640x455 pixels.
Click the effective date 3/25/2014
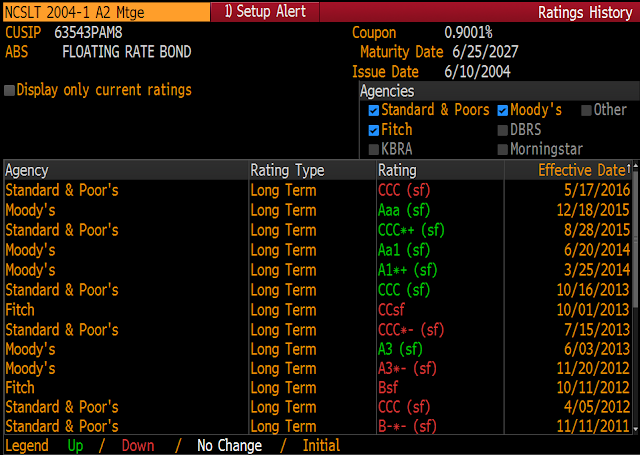point(597,270)
